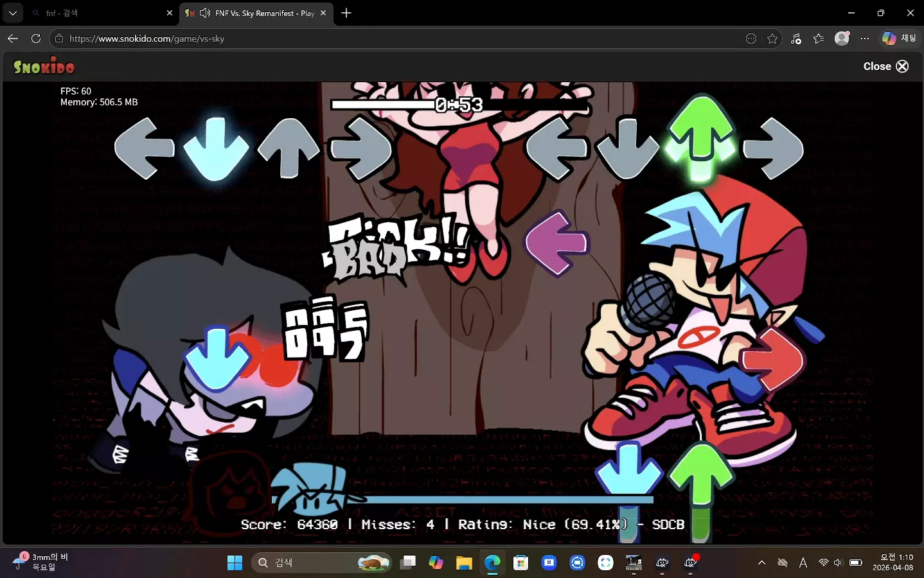Open the media control music note icon
The width and height of the screenshot is (924, 578).
tap(796, 39)
